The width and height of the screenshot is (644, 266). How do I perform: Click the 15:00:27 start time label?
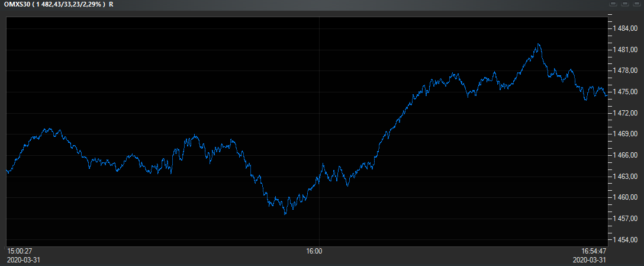click(19, 251)
